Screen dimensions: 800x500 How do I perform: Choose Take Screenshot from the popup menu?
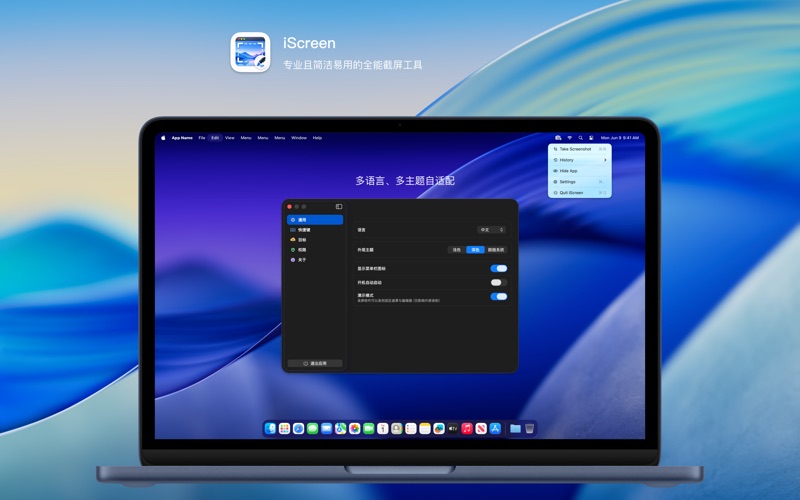pos(580,149)
